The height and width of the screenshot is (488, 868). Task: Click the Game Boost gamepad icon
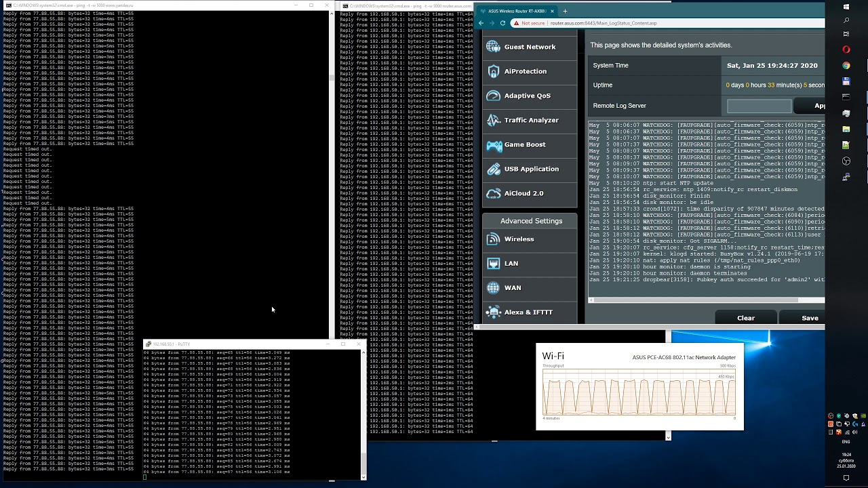tap(494, 144)
